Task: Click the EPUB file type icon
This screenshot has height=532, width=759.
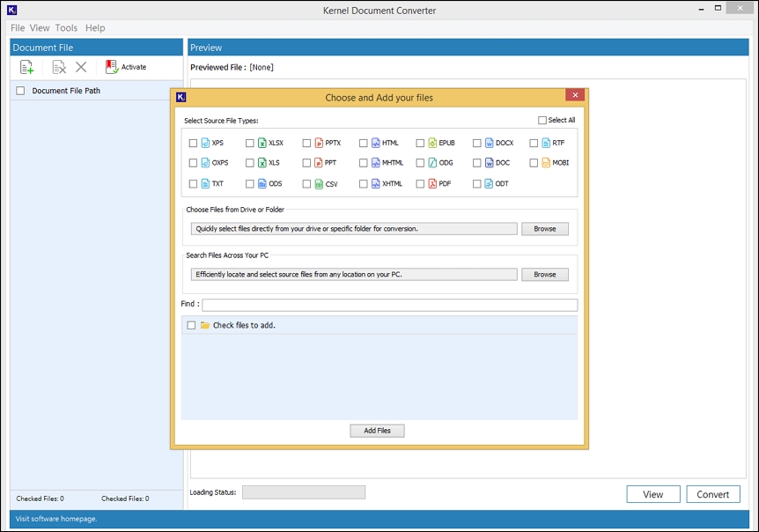Action: point(432,143)
